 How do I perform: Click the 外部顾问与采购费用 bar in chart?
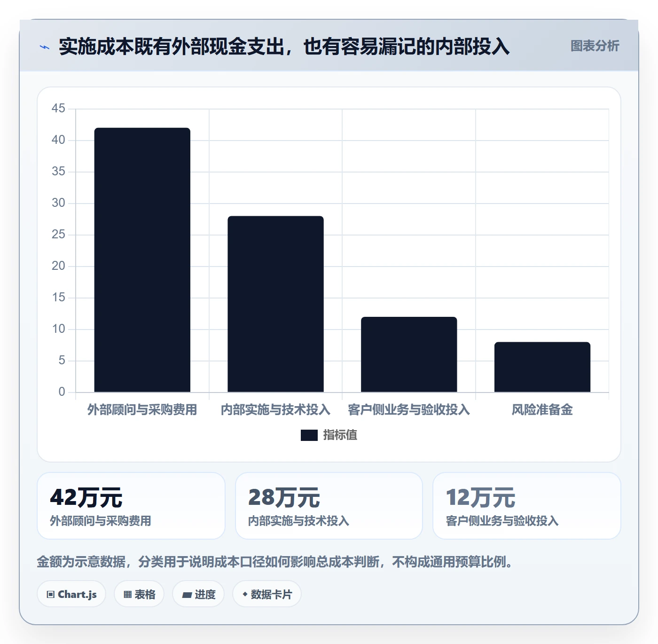142,260
